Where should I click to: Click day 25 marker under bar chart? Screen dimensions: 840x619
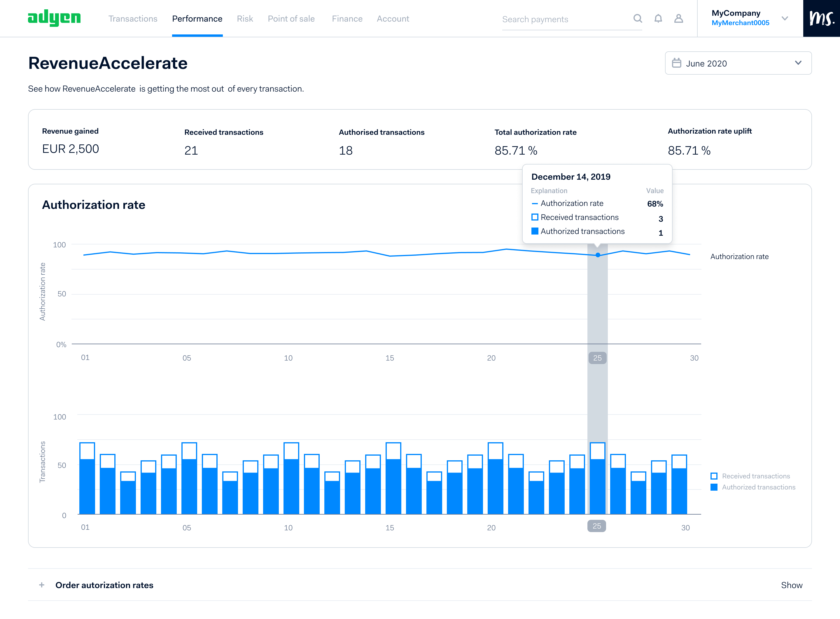point(597,526)
